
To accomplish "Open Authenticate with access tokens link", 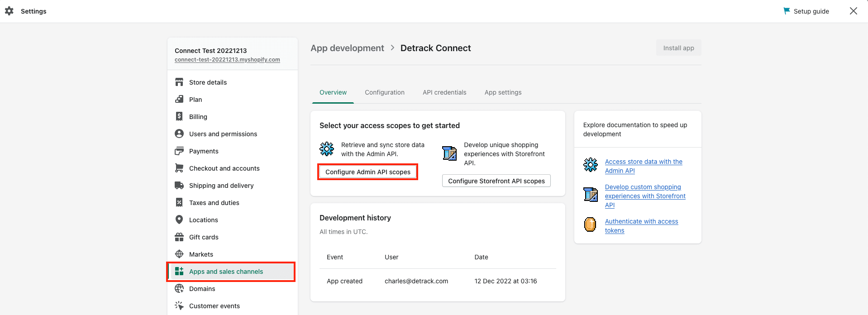I will coord(641,226).
